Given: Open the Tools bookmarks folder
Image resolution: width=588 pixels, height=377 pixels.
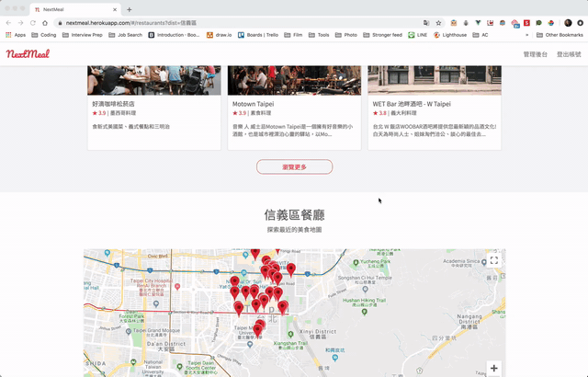Looking at the screenshot, I should pyautogui.click(x=319, y=35).
